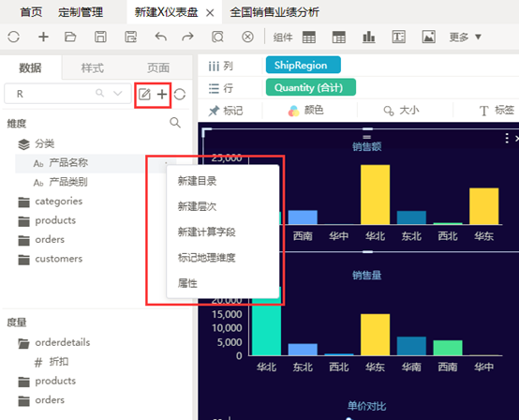Open the 更多 dropdown in toolbar
Screen dimensions: 519x420
465,37
